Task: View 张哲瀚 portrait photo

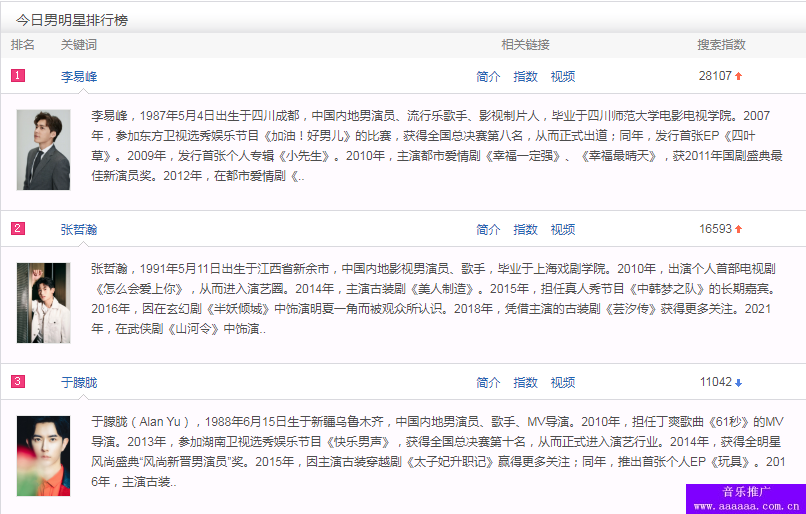Action: [43, 303]
